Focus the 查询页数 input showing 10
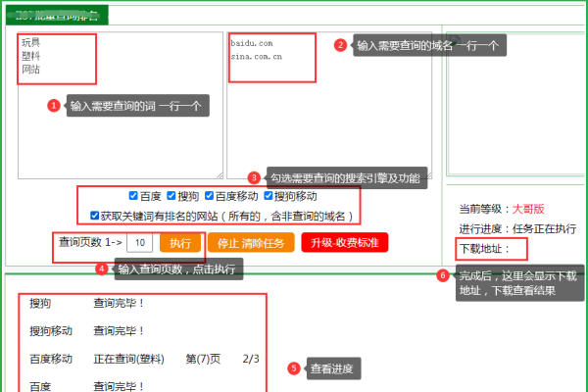 coord(140,243)
